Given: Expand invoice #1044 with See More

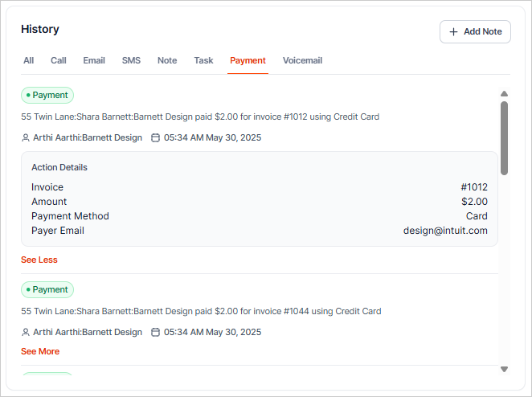Looking at the screenshot, I should pyautogui.click(x=40, y=351).
